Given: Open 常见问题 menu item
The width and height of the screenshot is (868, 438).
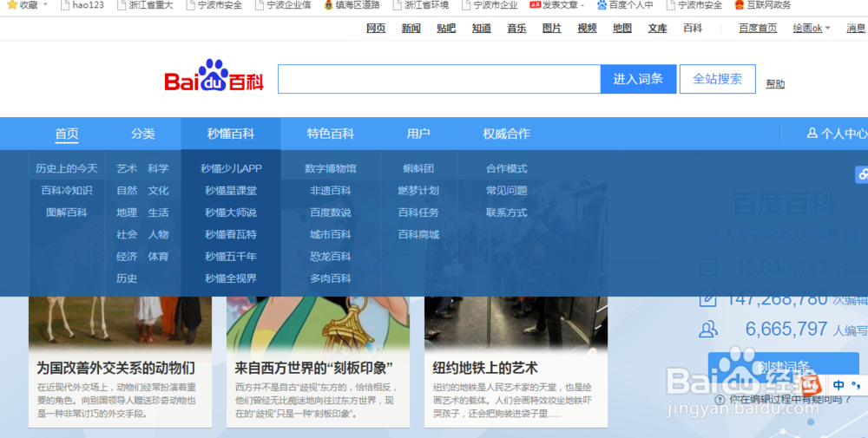Looking at the screenshot, I should point(507,190).
